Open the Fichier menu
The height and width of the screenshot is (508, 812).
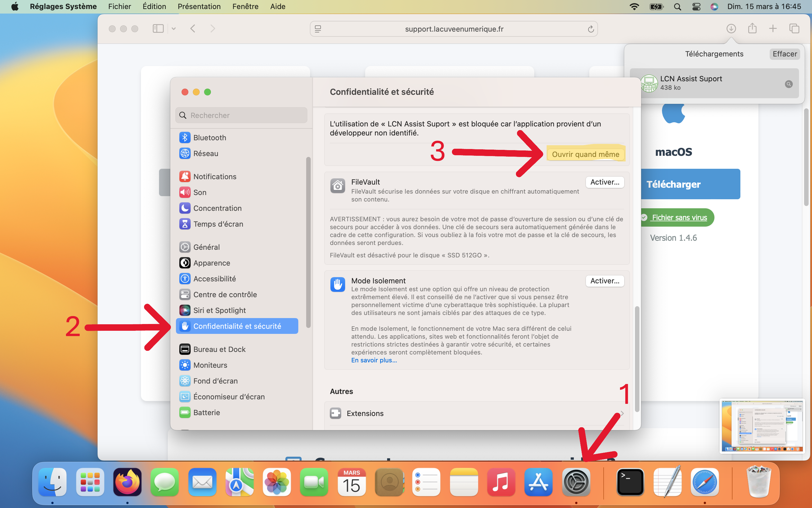(120, 6)
